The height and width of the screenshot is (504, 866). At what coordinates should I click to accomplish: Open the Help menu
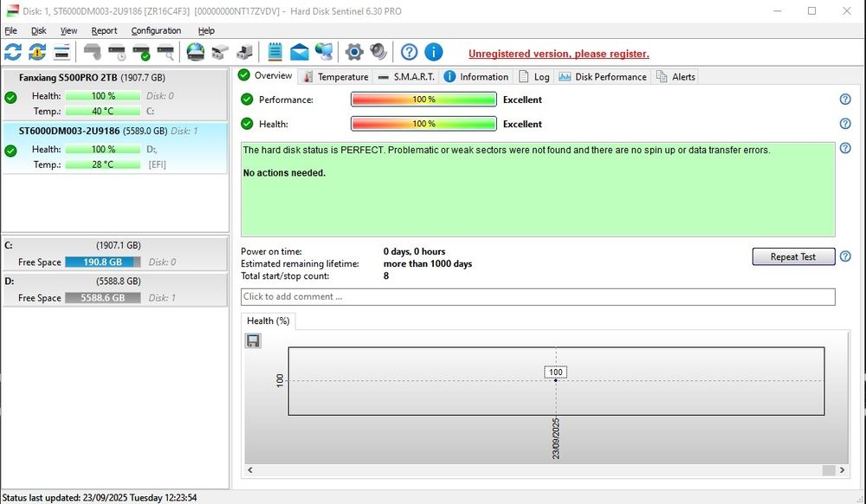coord(206,31)
